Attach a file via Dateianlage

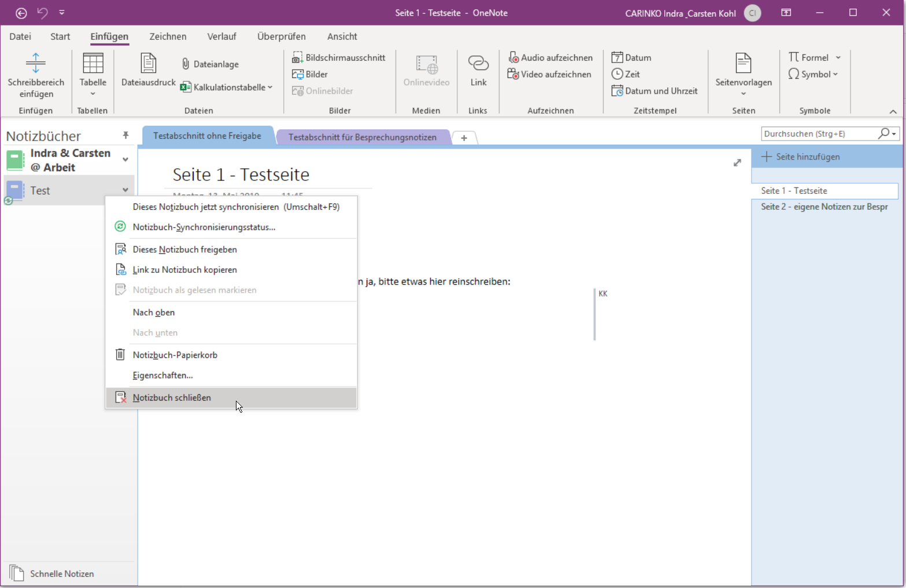210,64
